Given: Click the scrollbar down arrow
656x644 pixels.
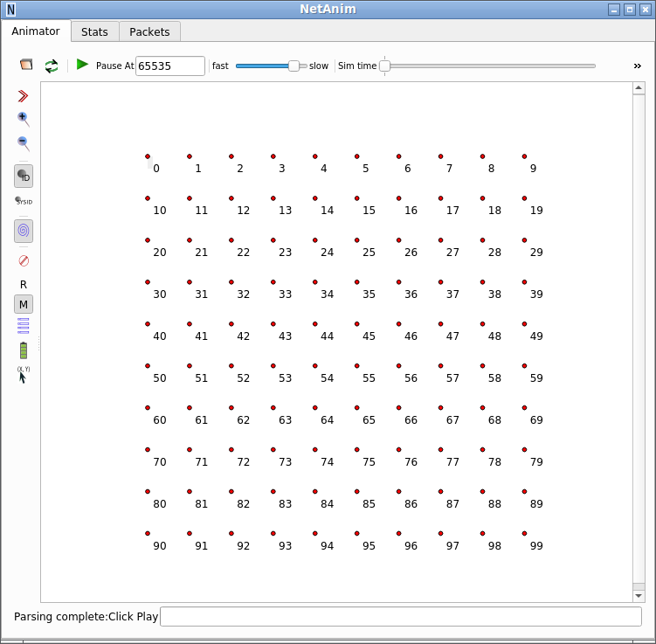Looking at the screenshot, I should [x=639, y=596].
